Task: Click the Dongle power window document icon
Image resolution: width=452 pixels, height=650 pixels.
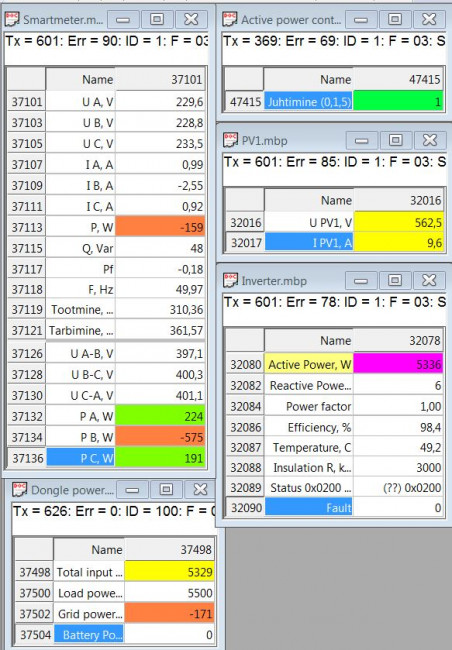Action: pos(19,490)
